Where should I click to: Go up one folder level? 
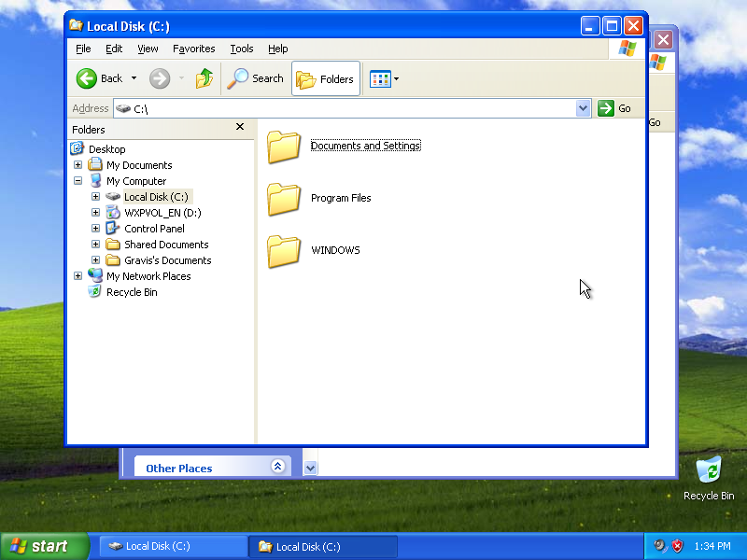(x=204, y=78)
